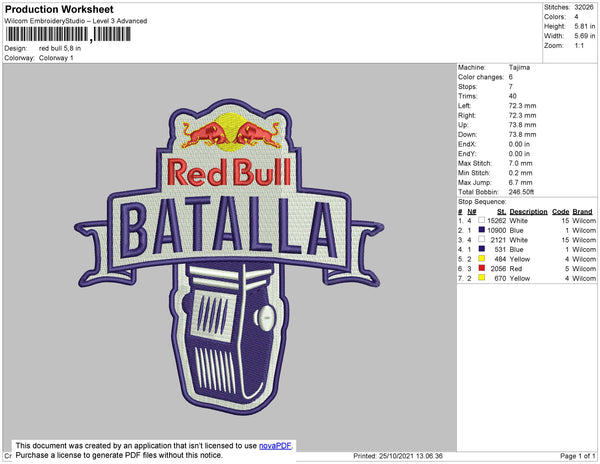Click the 'Code' column header
The width and height of the screenshot is (600, 464).
pyautogui.click(x=561, y=212)
